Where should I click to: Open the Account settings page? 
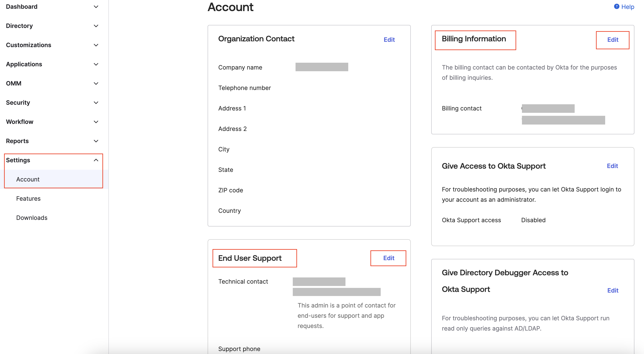click(28, 179)
